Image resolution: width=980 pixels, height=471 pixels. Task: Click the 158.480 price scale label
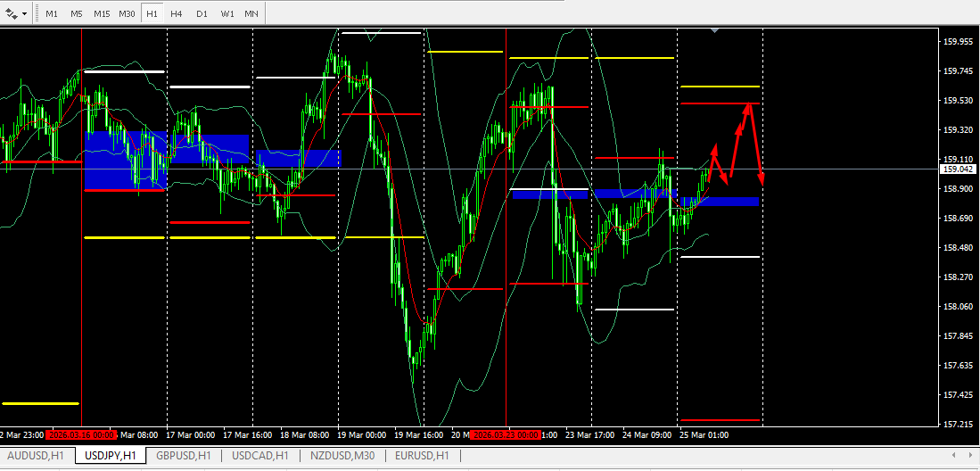click(958, 248)
